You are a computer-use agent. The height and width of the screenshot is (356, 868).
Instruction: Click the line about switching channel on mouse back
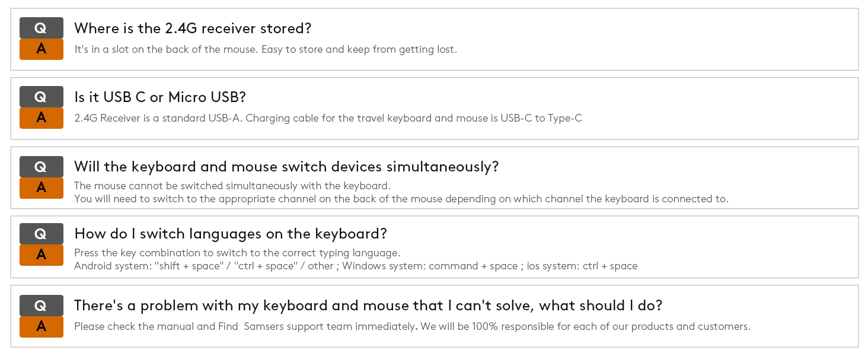[x=401, y=199]
